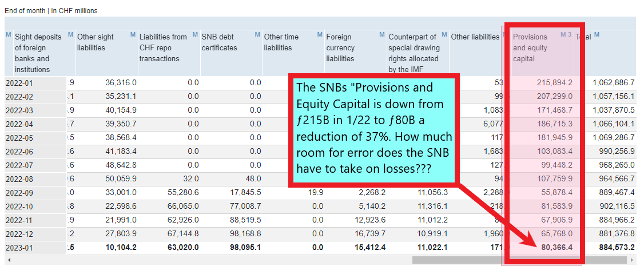This screenshot has height=266, width=644.
Task: Select the Counterpart of special drawing rights header
Action: (414, 53)
